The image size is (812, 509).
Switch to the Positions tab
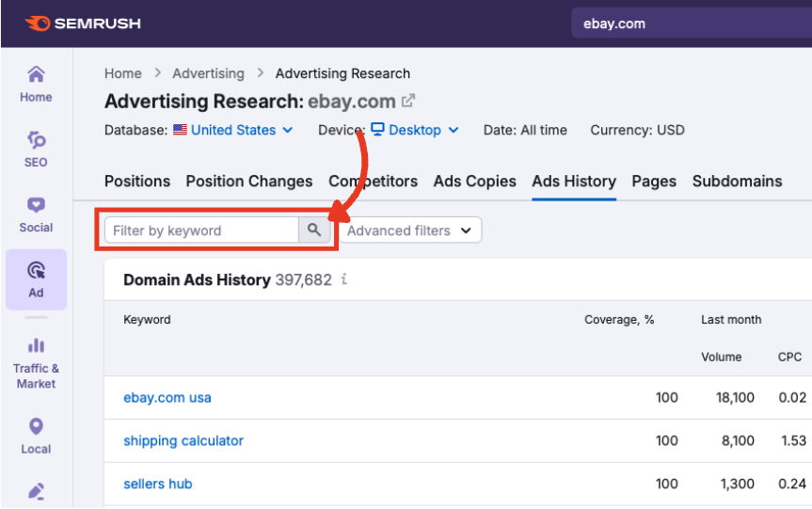click(x=137, y=182)
